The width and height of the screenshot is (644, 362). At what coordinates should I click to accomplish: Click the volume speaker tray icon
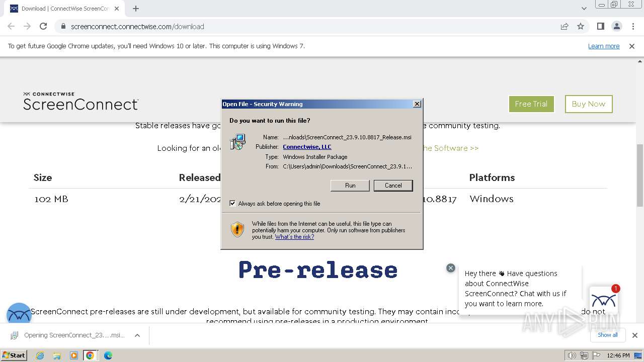tap(572, 355)
